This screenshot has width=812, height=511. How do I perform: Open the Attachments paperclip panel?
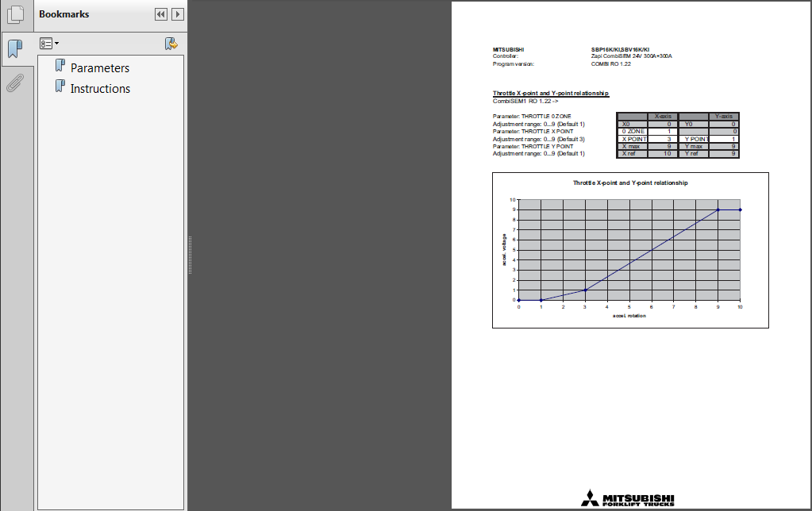pyautogui.click(x=16, y=83)
